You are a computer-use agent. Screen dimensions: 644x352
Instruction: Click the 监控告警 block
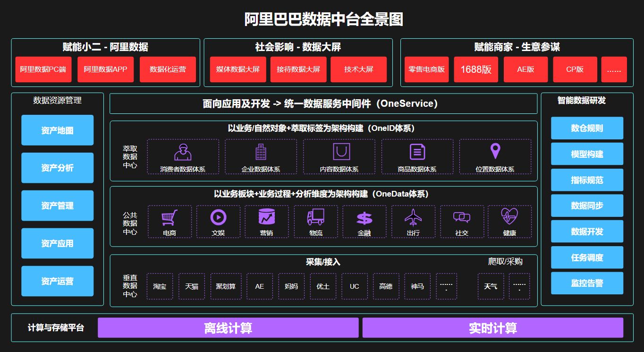[x=587, y=283]
